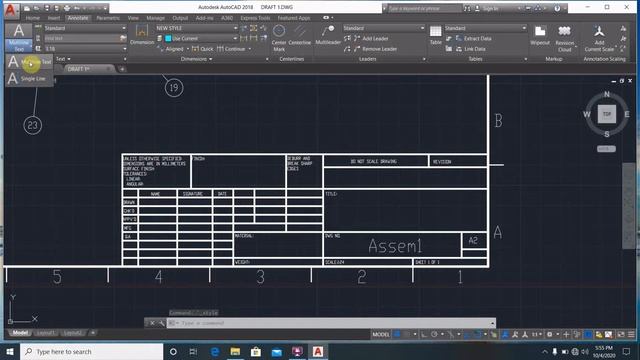The image size is (640, 360).
Task: Open the NEW STYLE dimension style dropdown
Action: click(196, 28)
